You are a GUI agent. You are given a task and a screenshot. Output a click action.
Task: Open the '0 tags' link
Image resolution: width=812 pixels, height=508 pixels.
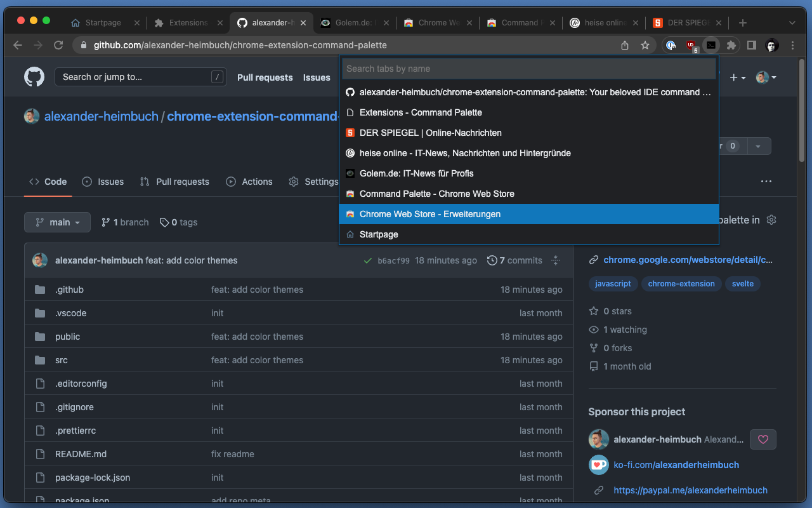pos(178,222)
